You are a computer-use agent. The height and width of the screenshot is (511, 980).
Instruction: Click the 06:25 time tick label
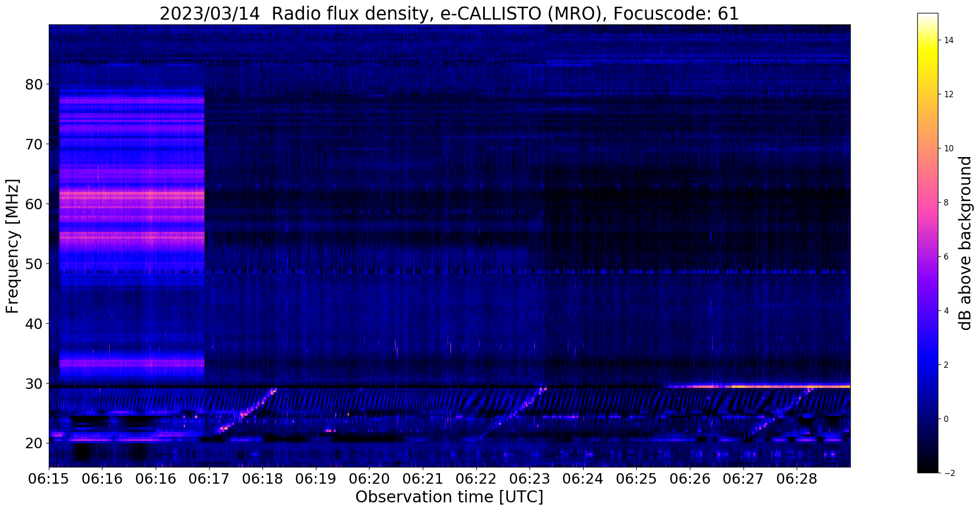tap(636, 479)
